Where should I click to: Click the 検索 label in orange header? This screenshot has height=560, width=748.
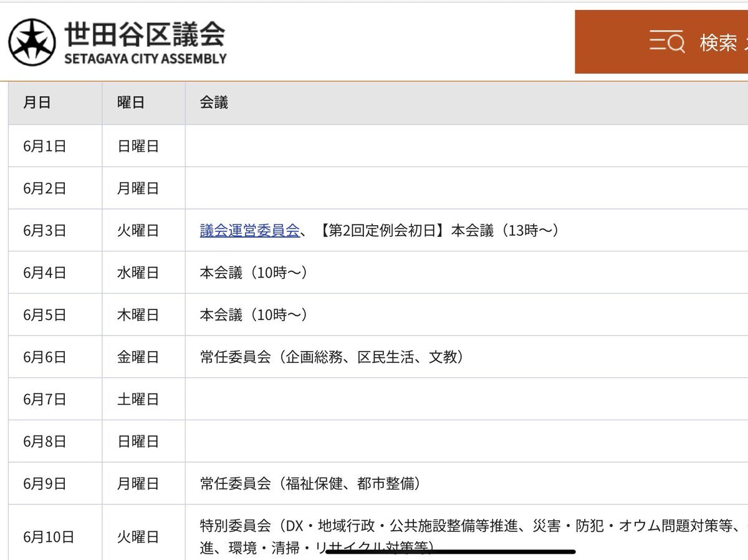pyautogui.click(x=718, y=42)
